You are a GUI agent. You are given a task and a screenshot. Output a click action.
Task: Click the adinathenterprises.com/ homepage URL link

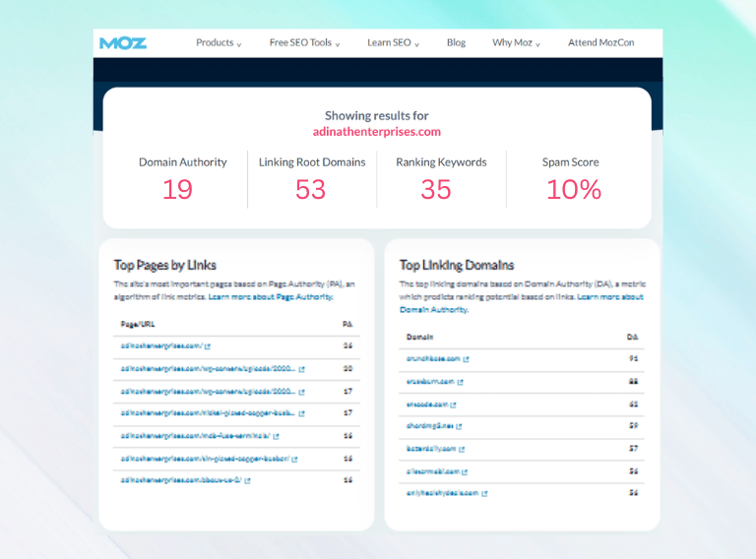pyautogui.click(x=161, y=345)
